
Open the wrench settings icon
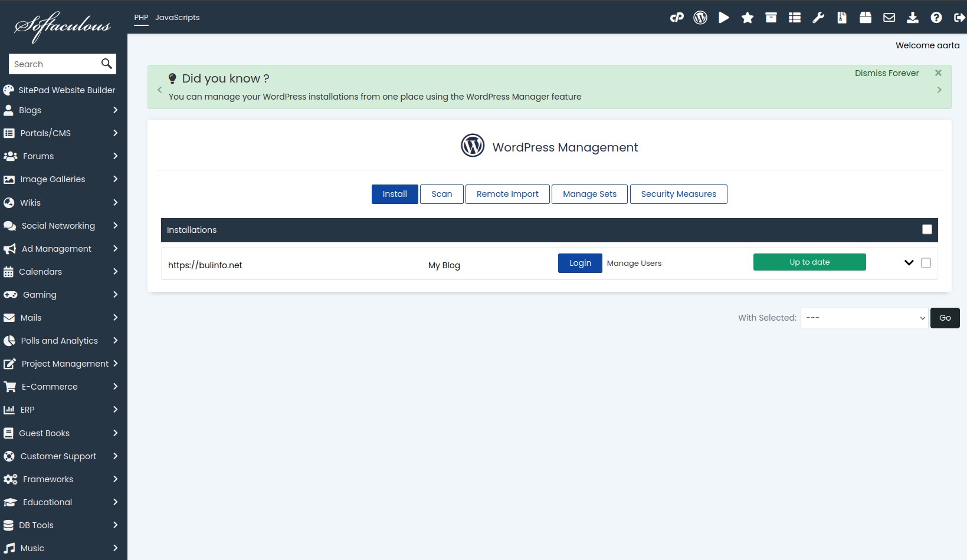pyautogui.click(x=818, y=18)
